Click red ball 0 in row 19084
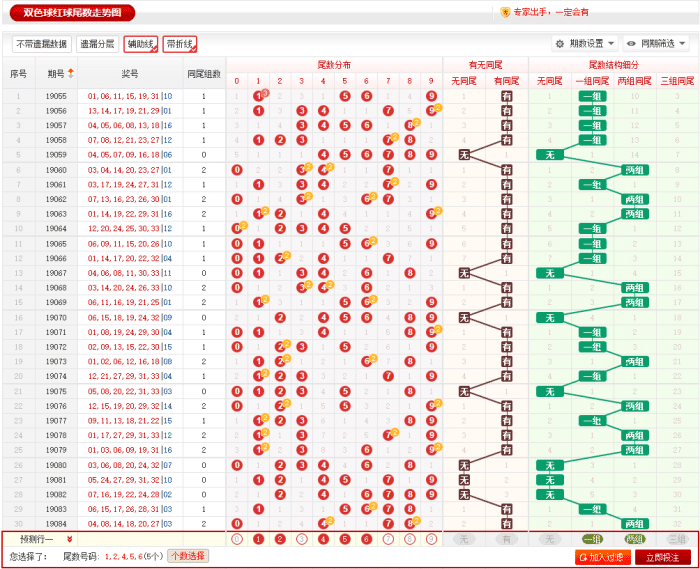Viewport: 700px width, 569px height. [237, 524]
